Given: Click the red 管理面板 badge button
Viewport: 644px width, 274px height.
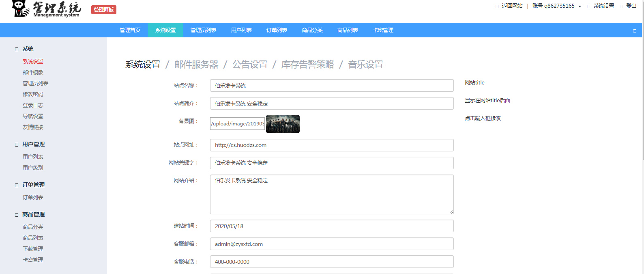Looking at the screenshot, I should coord(104,10).
